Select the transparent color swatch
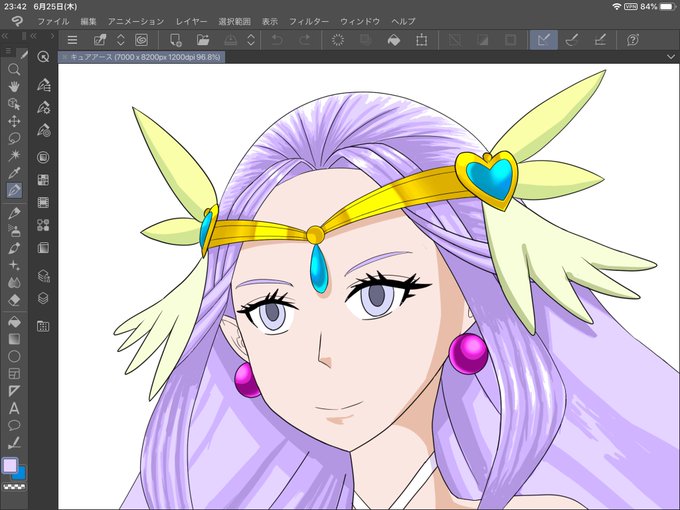 (14, 487)
